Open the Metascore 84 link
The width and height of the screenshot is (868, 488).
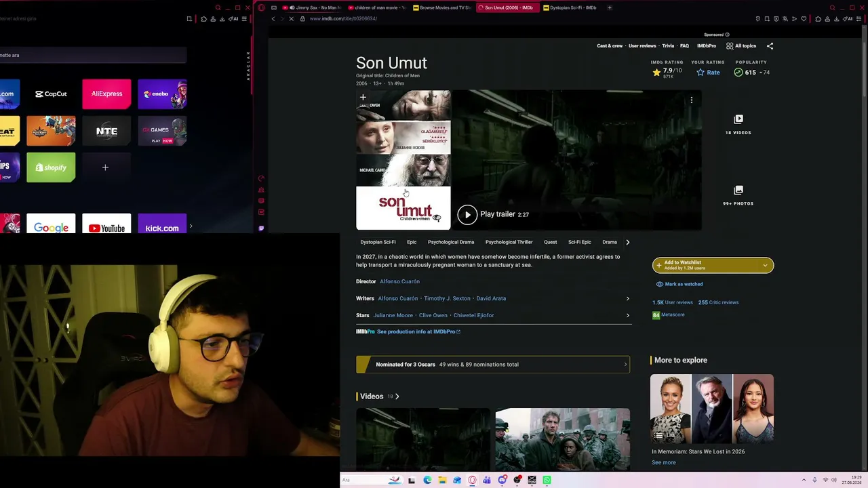pos(669,314)
